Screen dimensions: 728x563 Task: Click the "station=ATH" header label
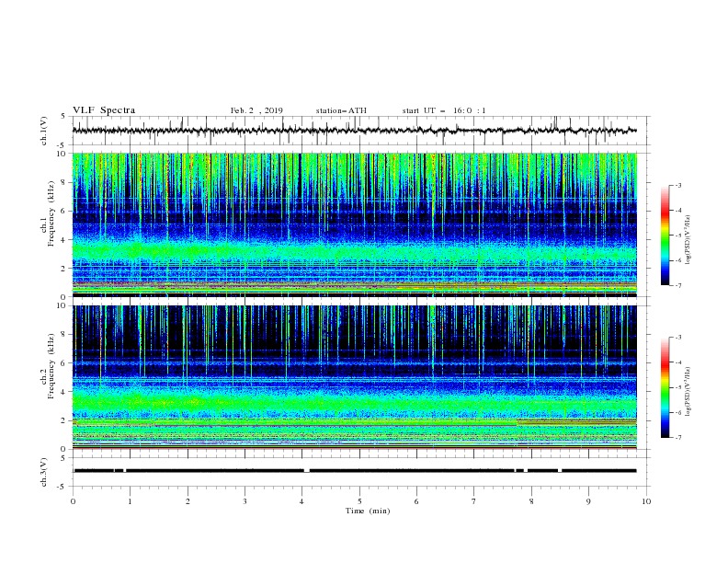(341, 110)
